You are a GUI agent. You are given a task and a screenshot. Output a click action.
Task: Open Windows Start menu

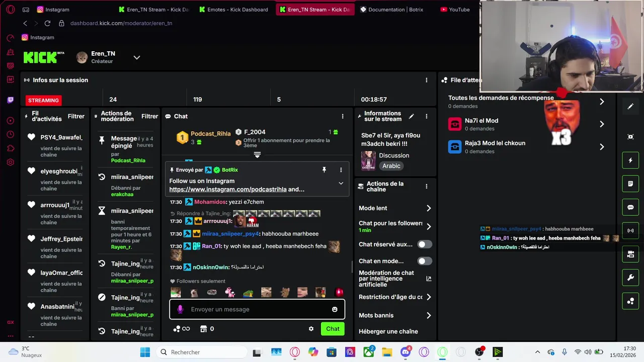[x=145, y=352]
